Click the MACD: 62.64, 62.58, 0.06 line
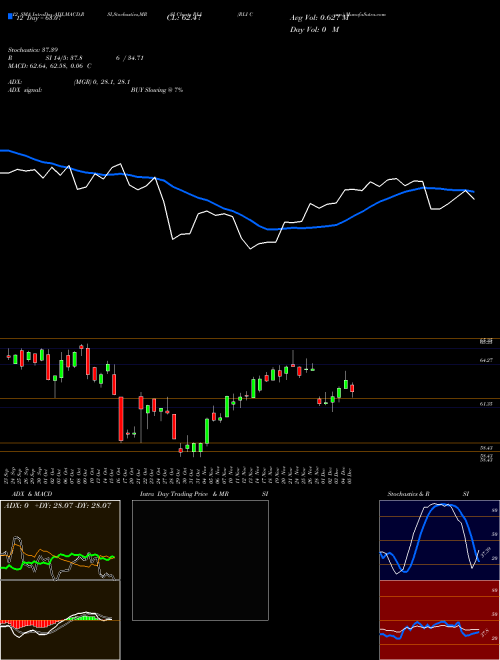This screenshot has height=660, width=500. [x=49, y=66]
